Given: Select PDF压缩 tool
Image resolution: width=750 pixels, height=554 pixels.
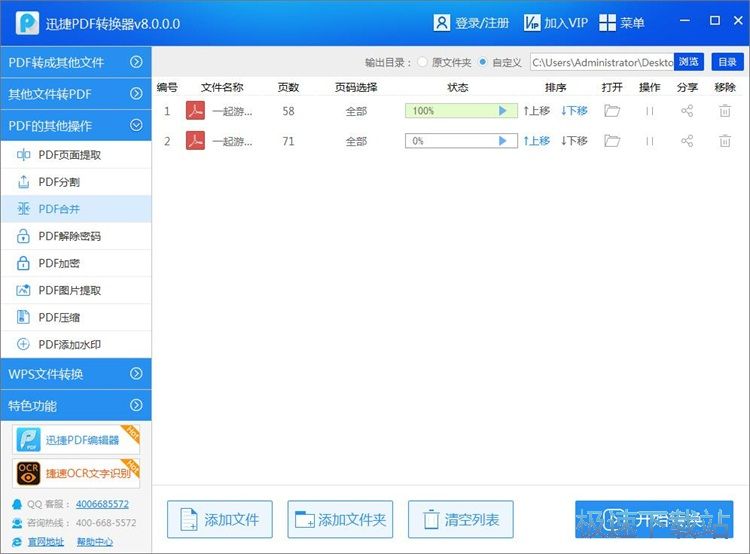Looking at the screenshot, I should pyautogui.click(x=76, y=317).
